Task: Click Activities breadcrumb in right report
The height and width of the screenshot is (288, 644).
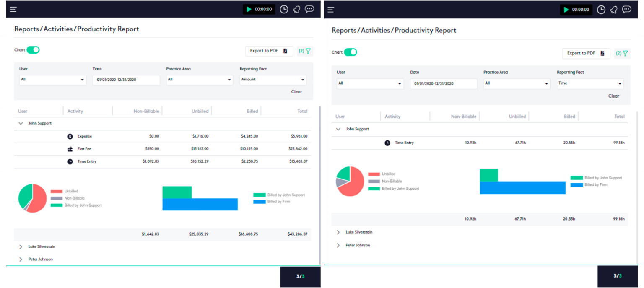Action: pos(376,30)
